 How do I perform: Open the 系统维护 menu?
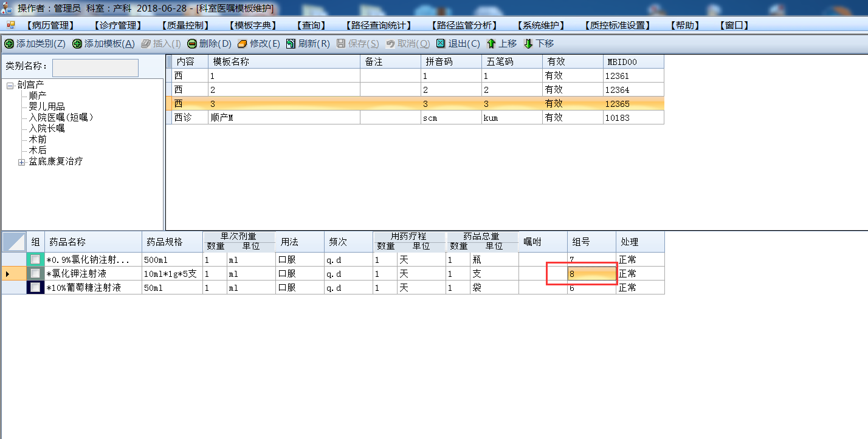[x=540, y=26]
